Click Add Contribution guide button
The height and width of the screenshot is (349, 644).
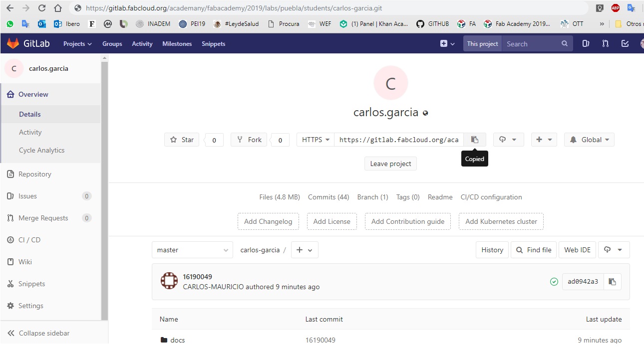[x=408, y=221]
